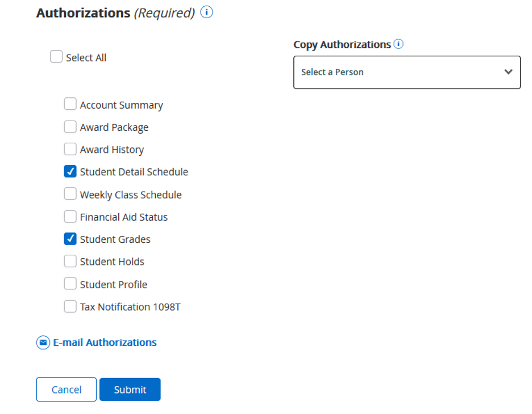Click the envelope icon for E-mail Authorizations
This screenshot has height=414, width=532.
click(43, 343)
